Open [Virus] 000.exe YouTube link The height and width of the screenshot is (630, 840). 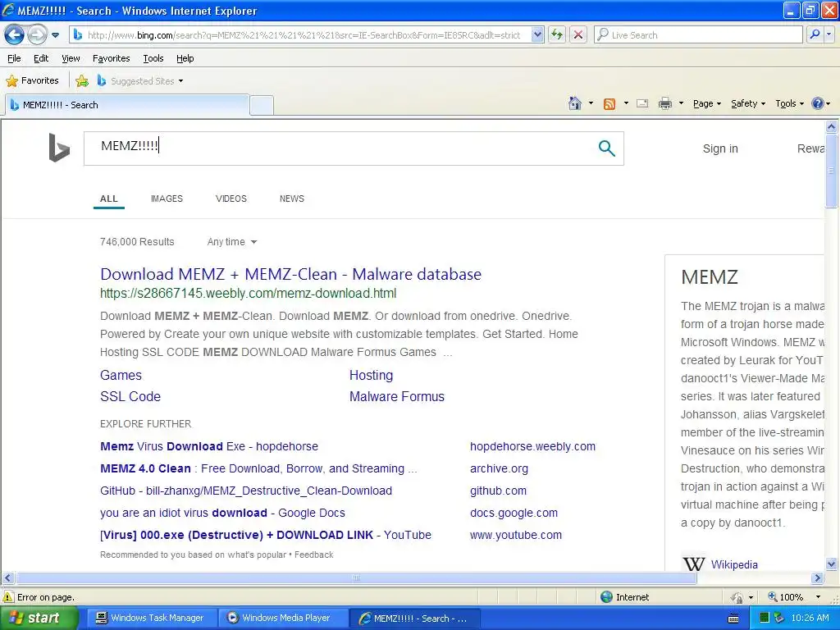(x=266, y=535)
